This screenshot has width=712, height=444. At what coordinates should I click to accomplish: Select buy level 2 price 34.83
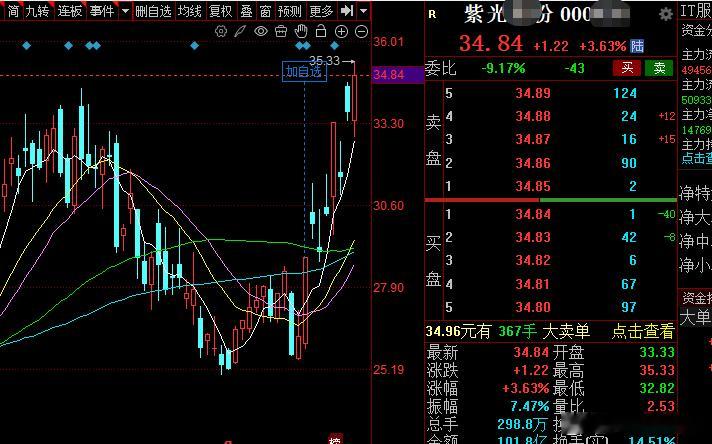coord(533,237)
